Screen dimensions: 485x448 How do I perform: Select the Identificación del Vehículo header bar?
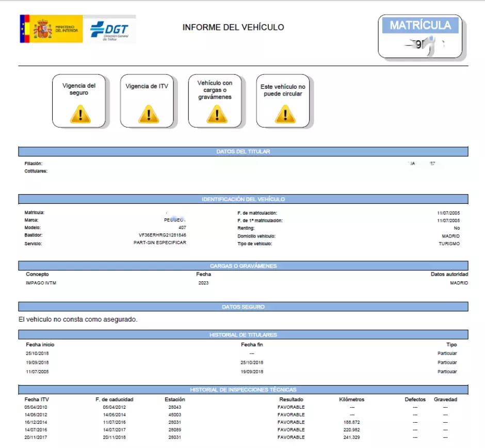coord(243,199)
